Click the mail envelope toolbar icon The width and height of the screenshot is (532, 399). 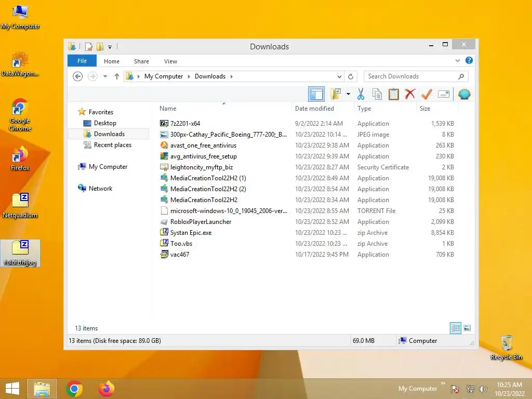click(x=444, y=94)
